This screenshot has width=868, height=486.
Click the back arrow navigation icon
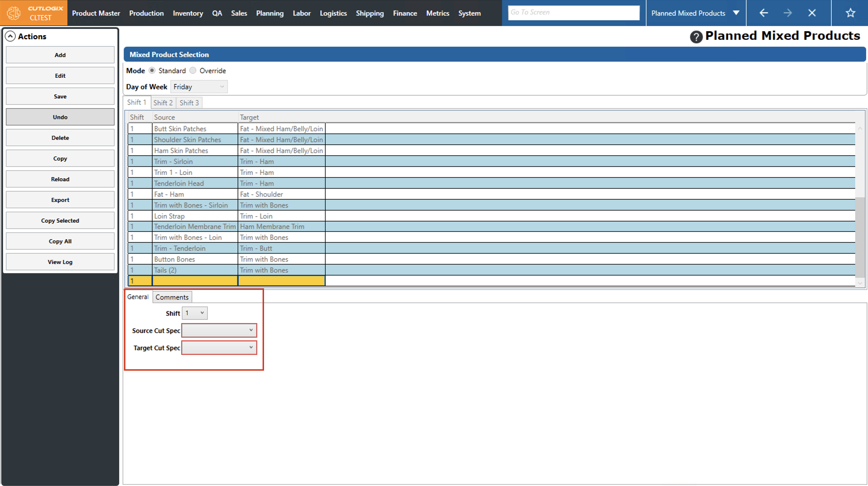(764, 13)
